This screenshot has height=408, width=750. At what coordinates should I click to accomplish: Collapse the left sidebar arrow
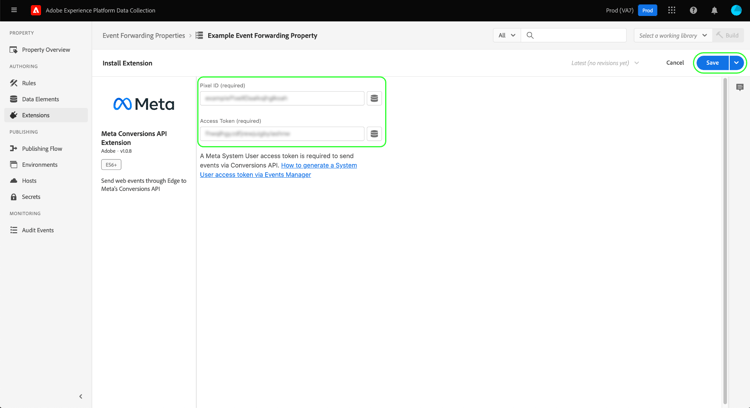[x=80, y=397]
